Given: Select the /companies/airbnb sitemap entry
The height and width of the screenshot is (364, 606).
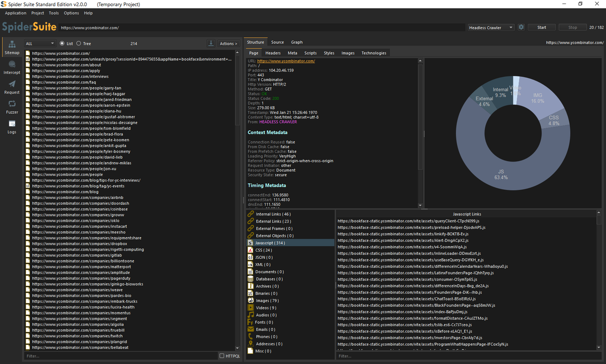Looking at the screenshot, I should point(130,197).
